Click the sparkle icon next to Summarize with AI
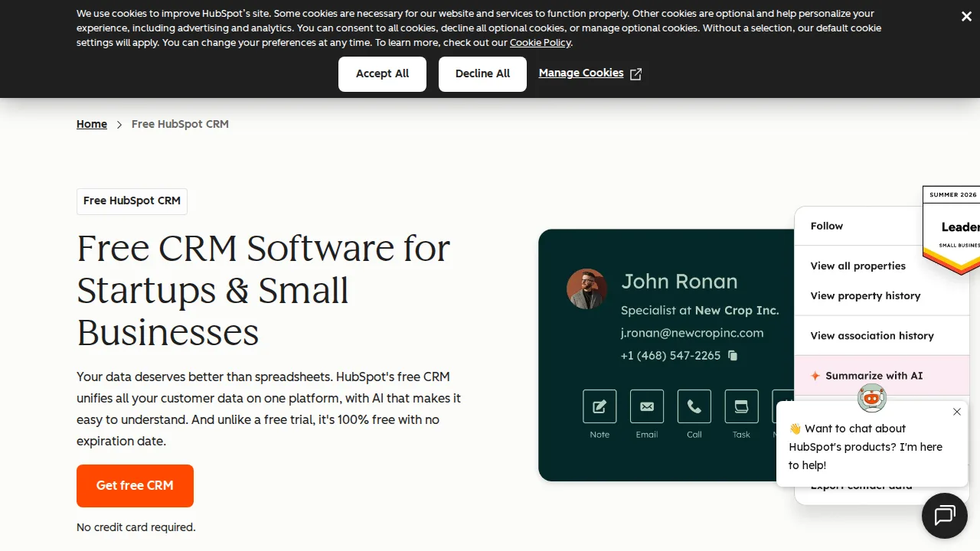The width and height of the screenshot is (980, 551). (x=815, y=376)
